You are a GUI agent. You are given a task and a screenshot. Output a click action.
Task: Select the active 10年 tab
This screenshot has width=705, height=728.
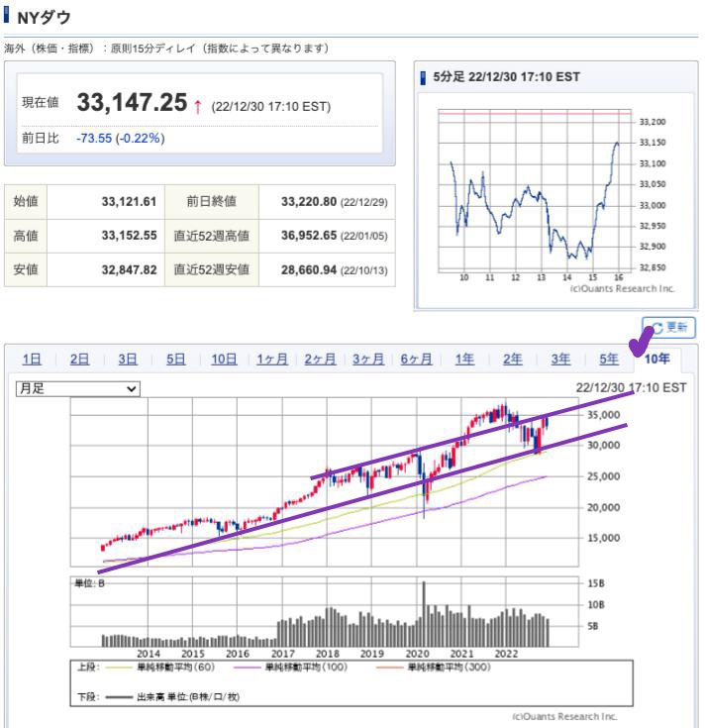pos(656,359)
